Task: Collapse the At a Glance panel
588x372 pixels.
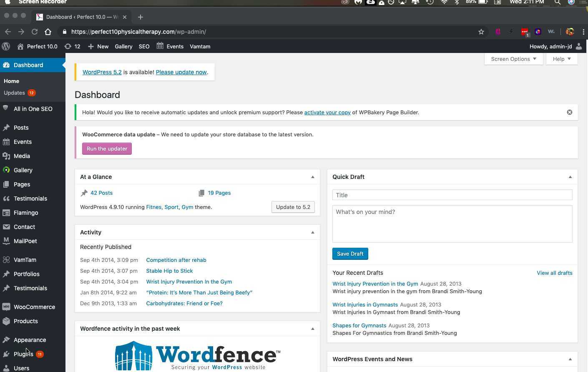Action: coord(312,177)
